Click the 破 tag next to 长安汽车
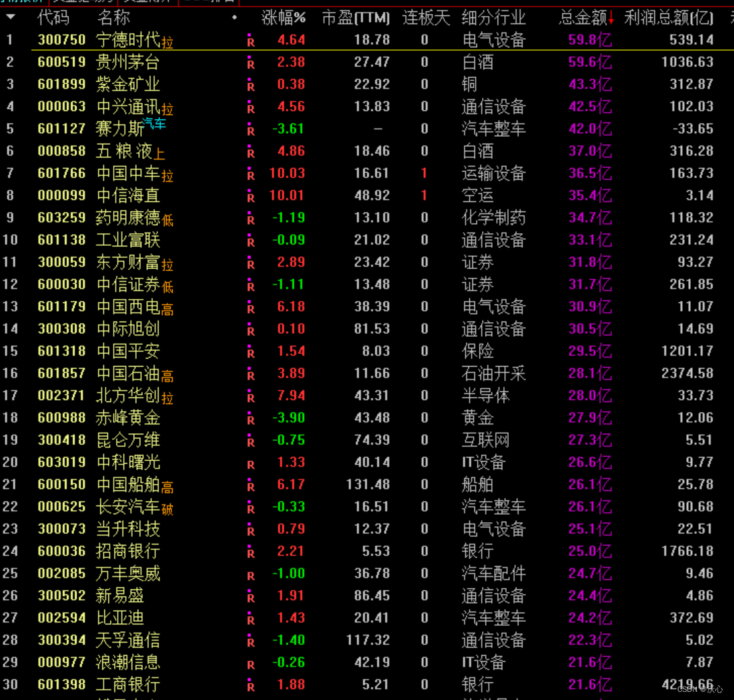 [x=167, y=509]
